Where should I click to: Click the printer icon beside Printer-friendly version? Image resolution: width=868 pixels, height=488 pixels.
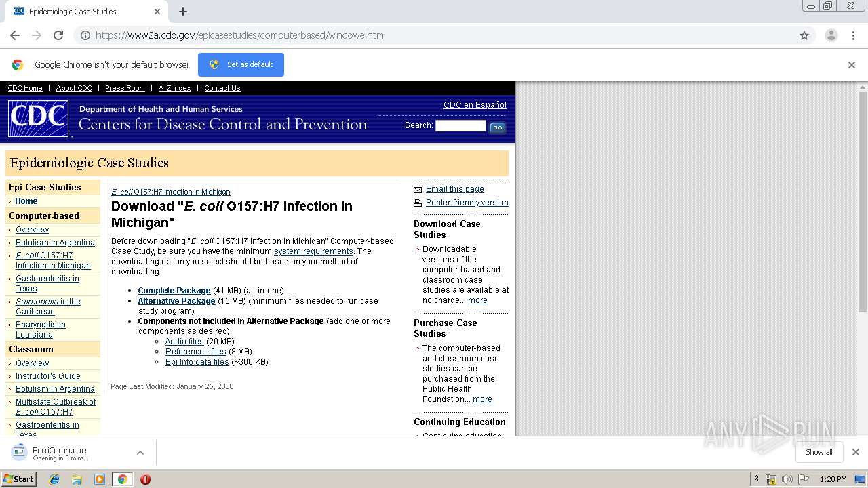click(418, 203)
